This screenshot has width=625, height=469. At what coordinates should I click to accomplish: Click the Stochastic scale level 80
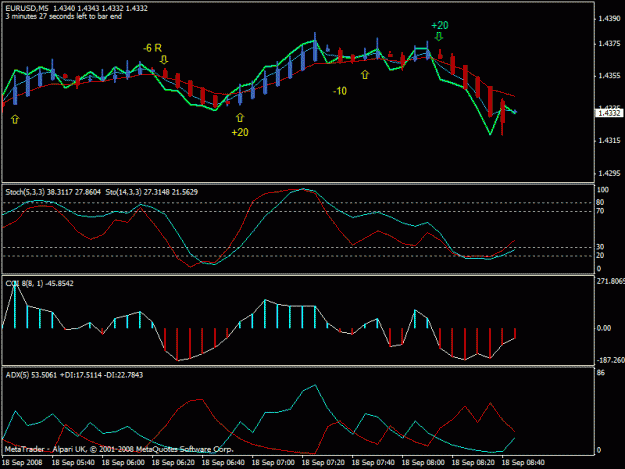pos(600,202)
